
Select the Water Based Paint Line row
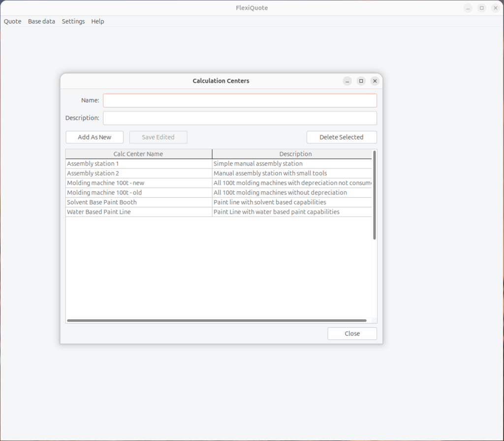coord(138,212)
